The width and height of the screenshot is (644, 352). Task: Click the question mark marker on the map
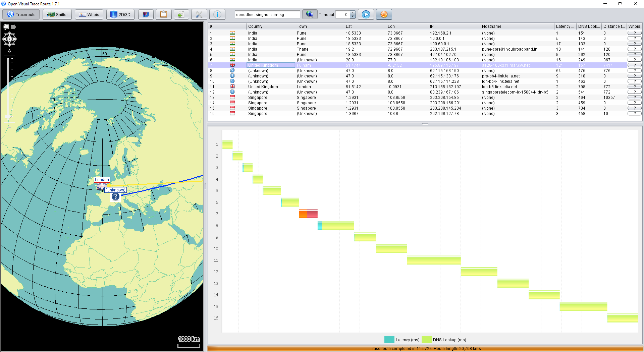coord(115,196)
